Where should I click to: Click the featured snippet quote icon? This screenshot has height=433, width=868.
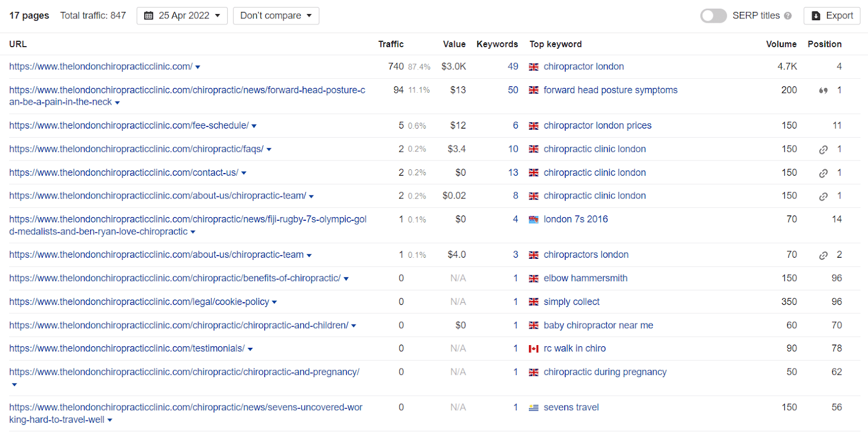click(x=824, y=91)
